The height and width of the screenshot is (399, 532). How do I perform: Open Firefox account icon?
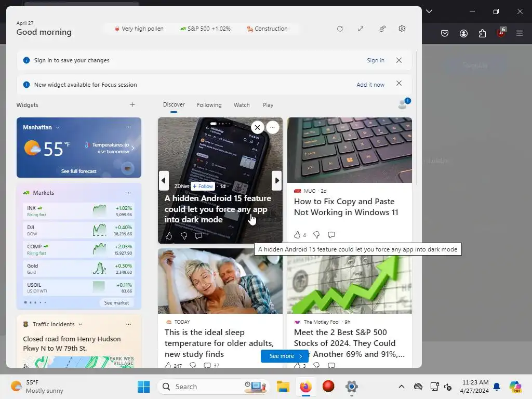coord(463,33)
